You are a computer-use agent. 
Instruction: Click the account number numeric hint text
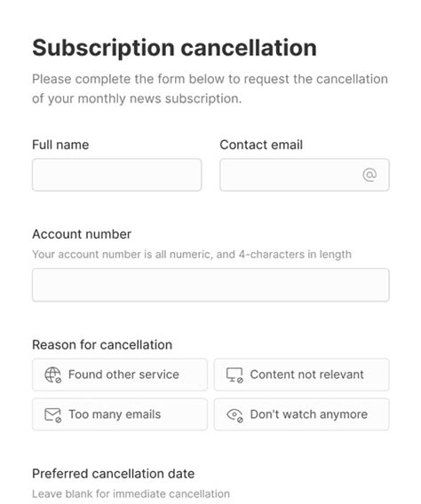pos(192,255)
